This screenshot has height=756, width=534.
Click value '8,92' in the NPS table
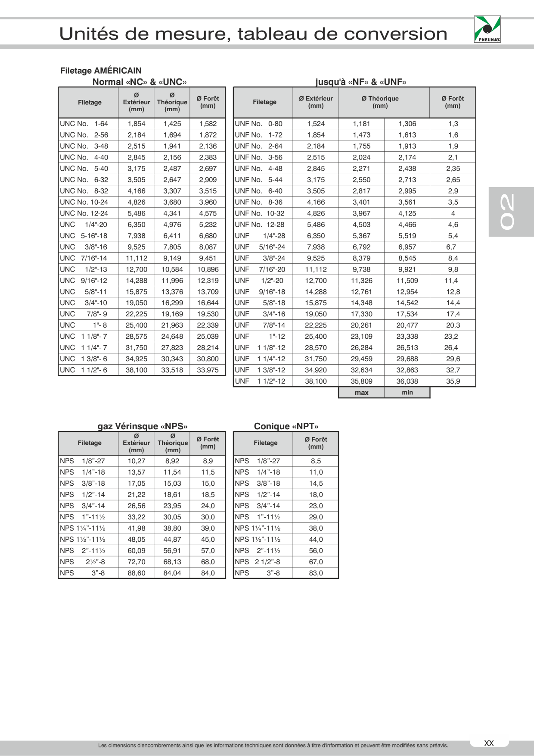pyautogui.click(x=172, y=461)
